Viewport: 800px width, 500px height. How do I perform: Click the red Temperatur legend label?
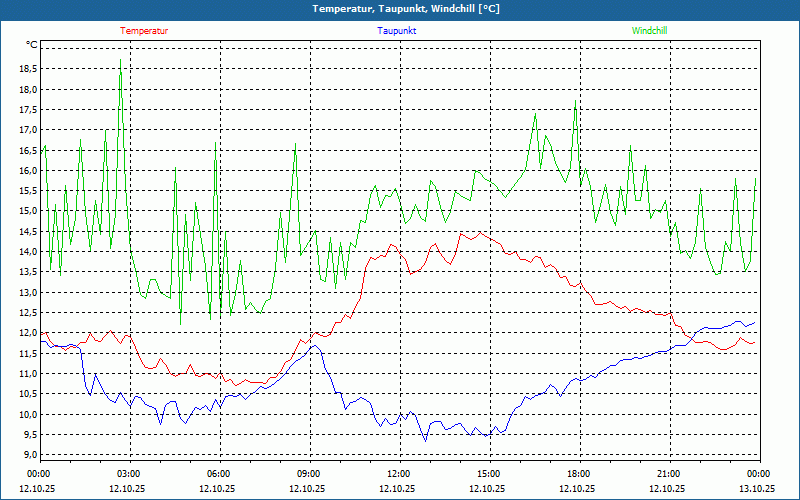[144, 31]
